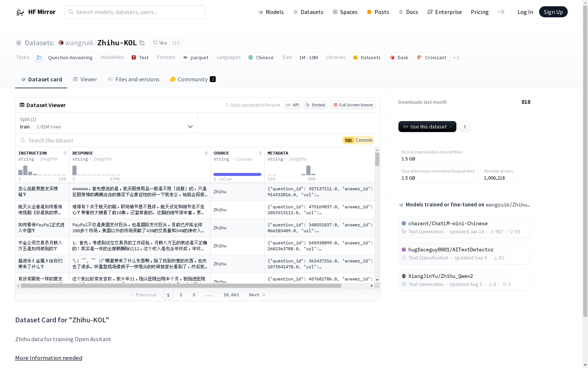The height and width of the screenshot is (368, 588).
Task: Click the Sign Up button
Action: (x=553, y=12)
